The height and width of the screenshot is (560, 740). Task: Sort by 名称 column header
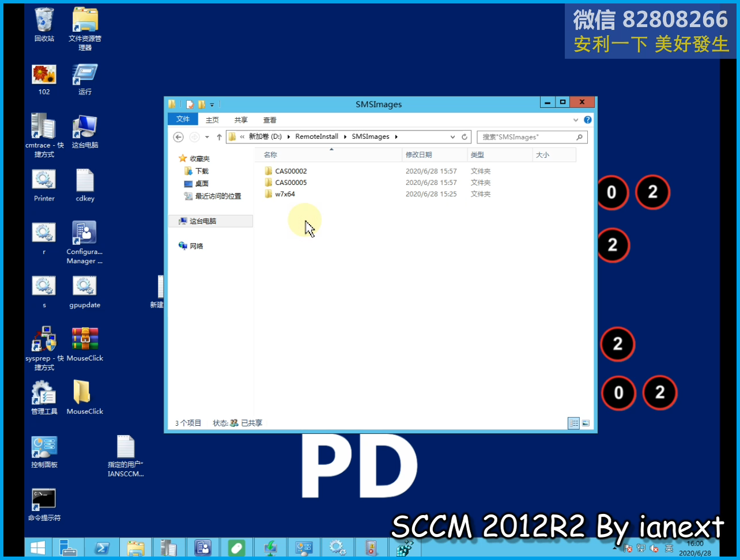[x=330, y=155]
